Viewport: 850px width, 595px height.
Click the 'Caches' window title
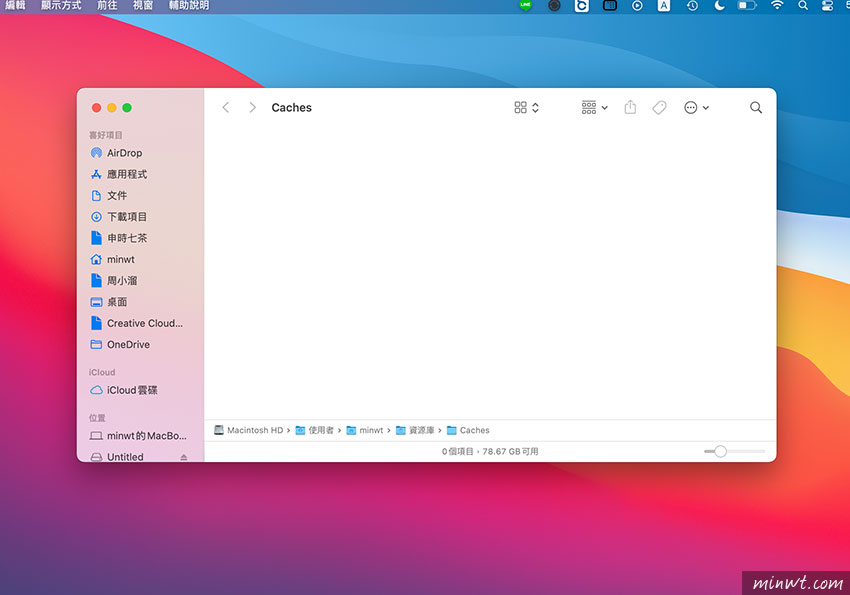click(292, 107)
